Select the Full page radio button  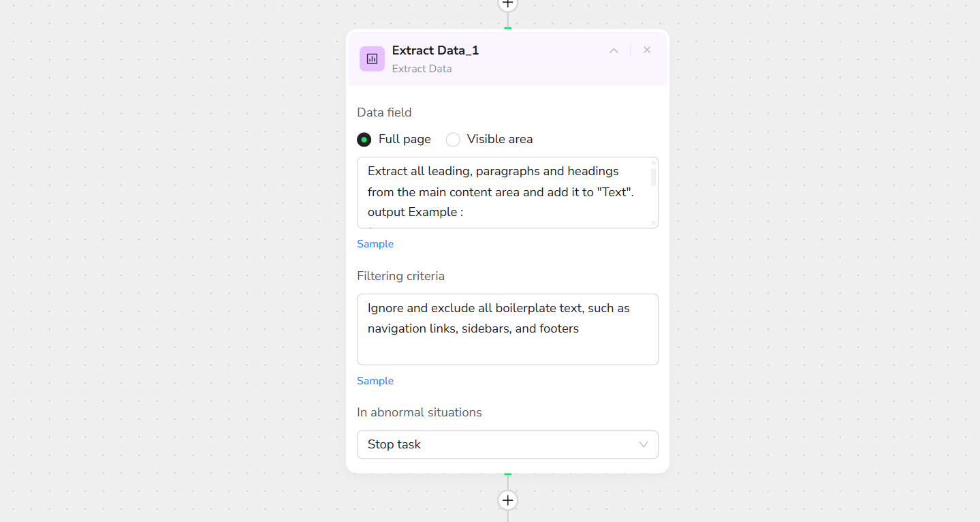point(364,140)
